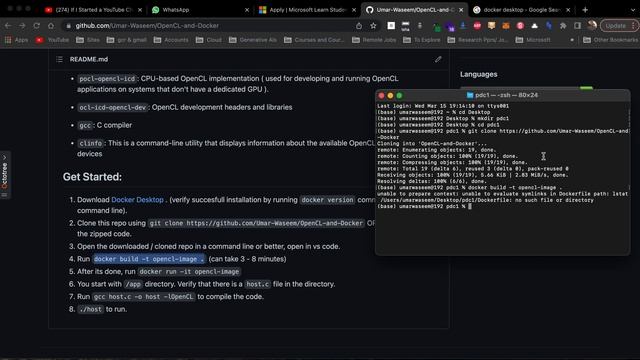Go forward using the browser forward arrow
This screenshot has width=640, height=360.
tap(22, 25)
